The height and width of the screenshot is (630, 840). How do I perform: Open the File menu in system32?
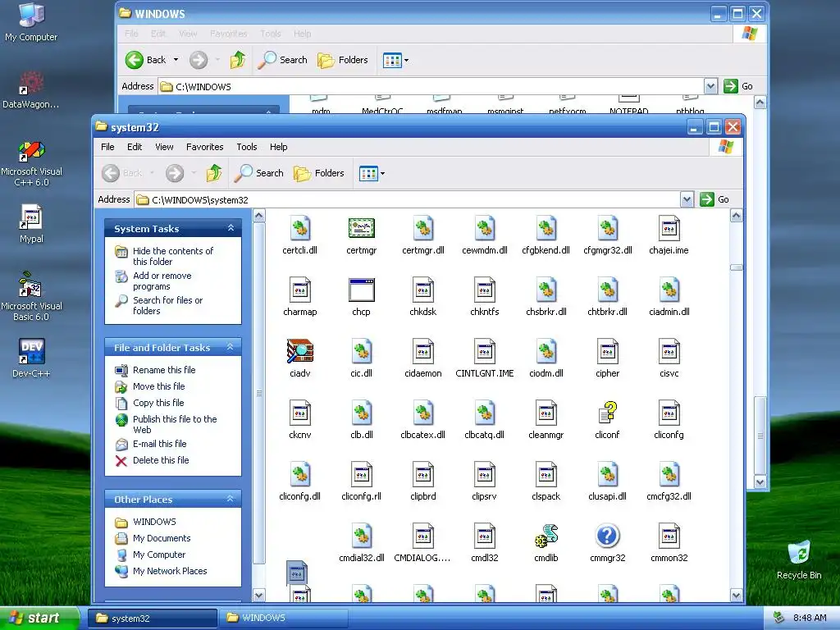pos(107,147)
